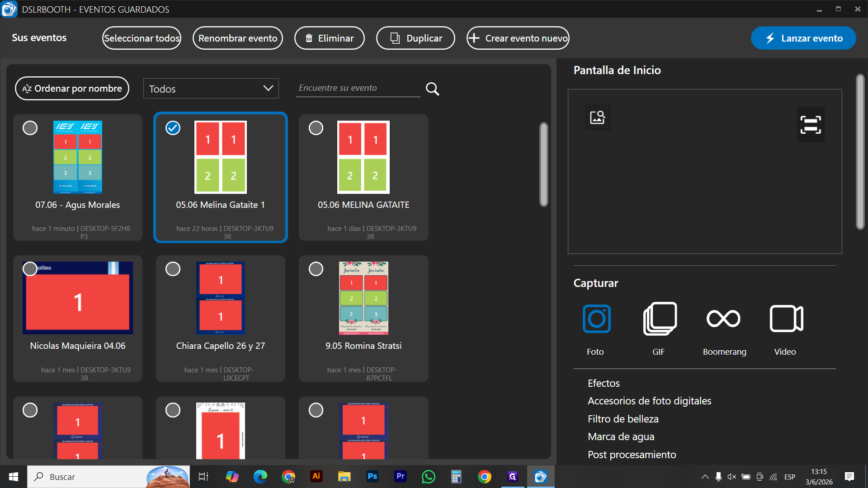Select the radio under the Nicolas Maquieira card
This screenshot has height=488, width=868.
tap(30, 410)
